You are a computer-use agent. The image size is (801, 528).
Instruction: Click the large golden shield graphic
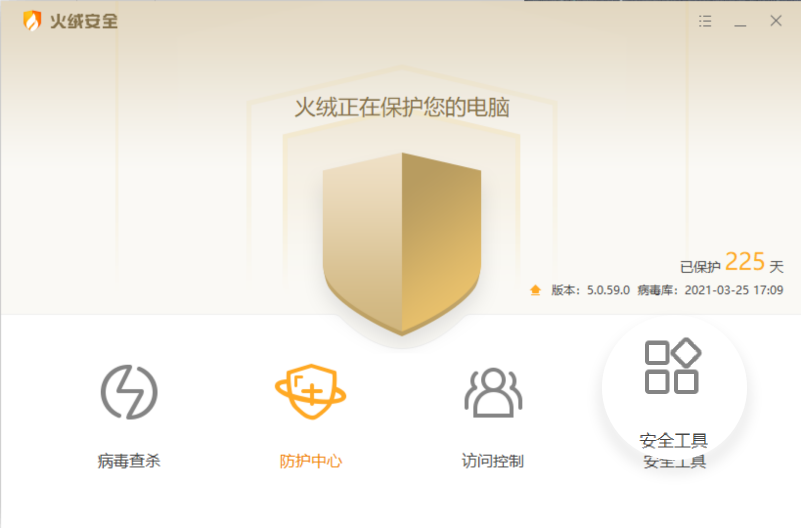pyautogui.click(x=402, y=244)
